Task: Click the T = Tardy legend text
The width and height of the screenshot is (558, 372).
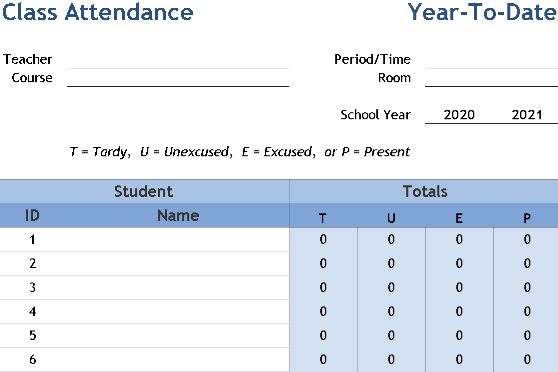Action: point(100,152)
